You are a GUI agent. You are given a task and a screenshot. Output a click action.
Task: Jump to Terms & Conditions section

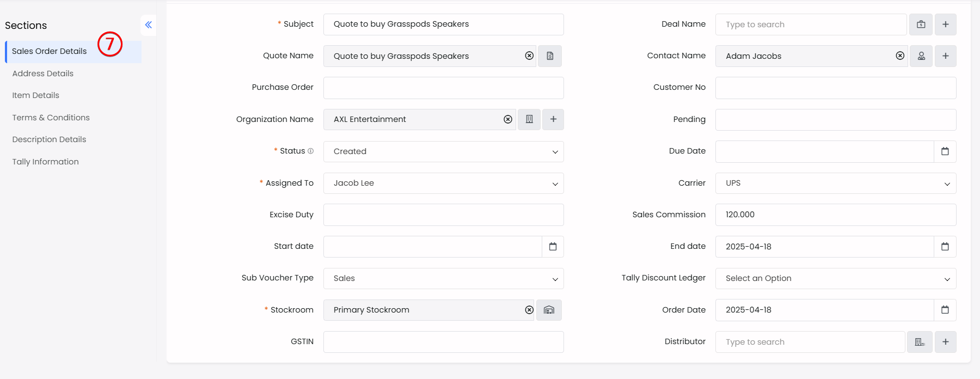(x=51, y=118)
